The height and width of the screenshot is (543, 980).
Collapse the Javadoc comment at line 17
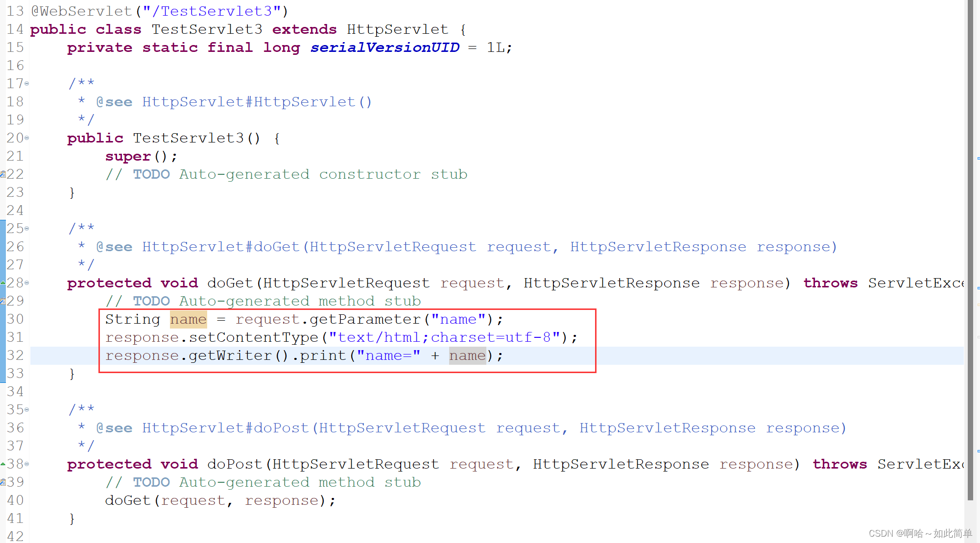coord(27,83)
